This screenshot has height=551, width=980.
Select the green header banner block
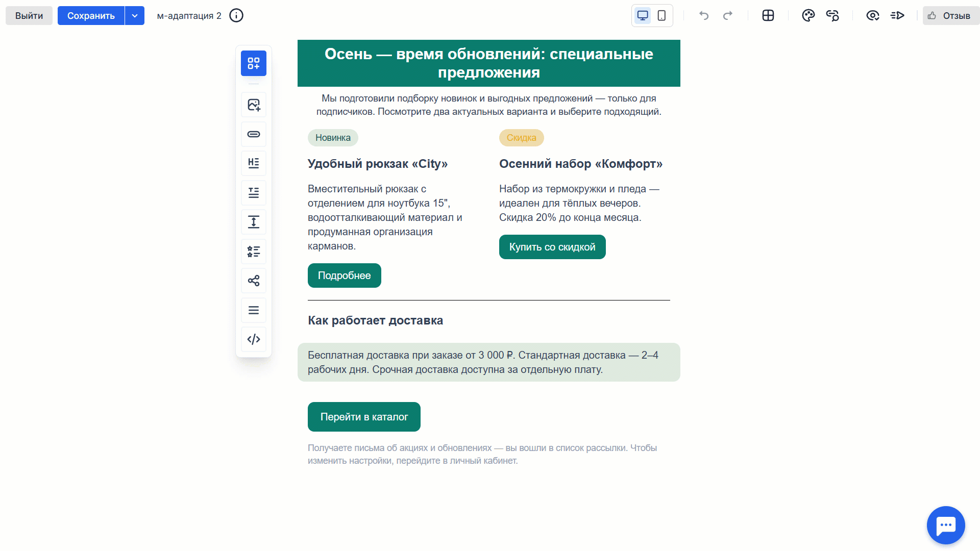pyautogui.click(x=488, y=63)
